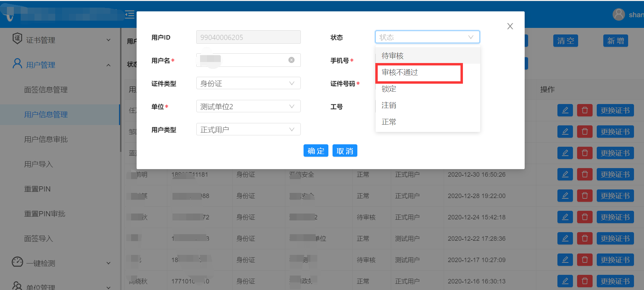Open the 单位 dropdown showing 测试单位2
This screenshot has height=290, width=644.
tap(248, 106)
